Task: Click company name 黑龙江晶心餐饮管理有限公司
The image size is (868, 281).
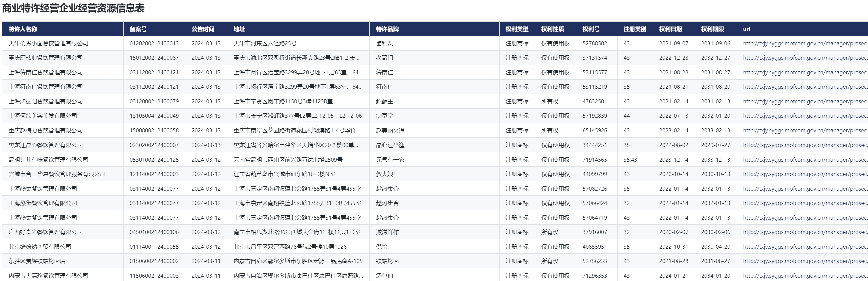Action: pyautogui.click(x=45, y=145)
